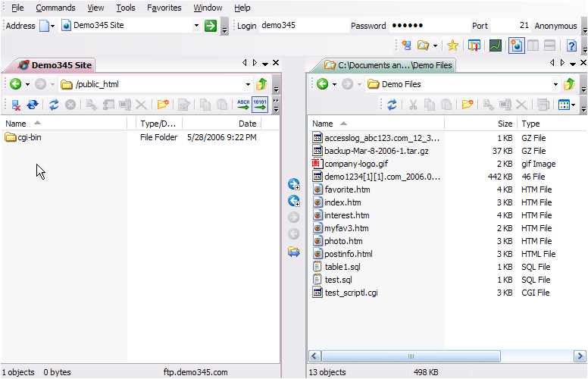
Task: Create new folder in local pane
Action: point(468,105)
